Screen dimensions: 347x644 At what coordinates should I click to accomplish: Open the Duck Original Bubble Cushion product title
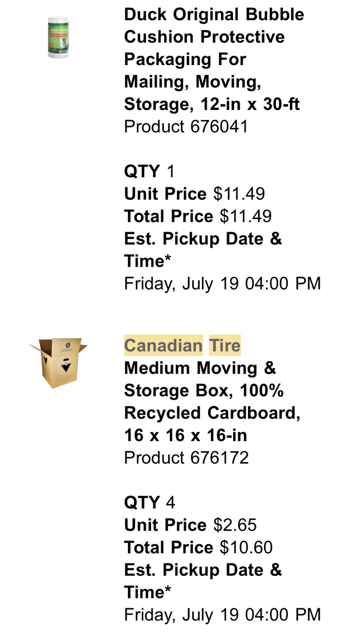(214, 59)
